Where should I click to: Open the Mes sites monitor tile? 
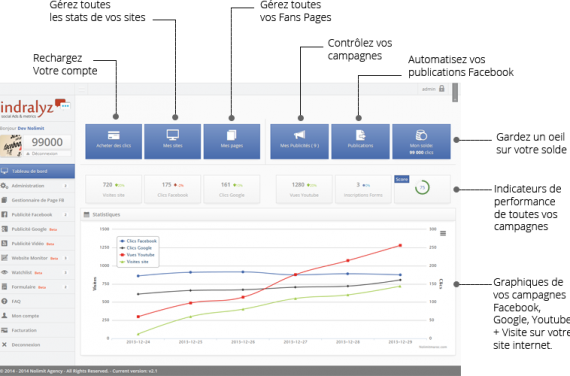tap(172, 141)
